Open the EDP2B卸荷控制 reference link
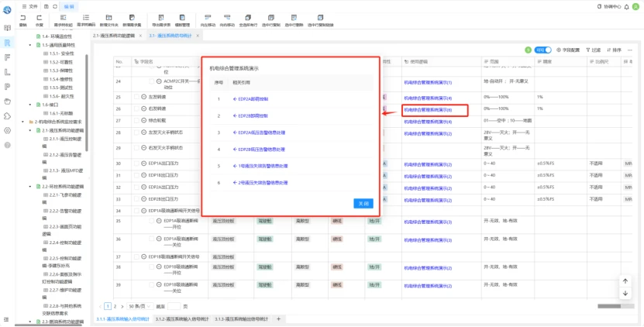Viewport: 644px width, 327px height. pos(250,116)
